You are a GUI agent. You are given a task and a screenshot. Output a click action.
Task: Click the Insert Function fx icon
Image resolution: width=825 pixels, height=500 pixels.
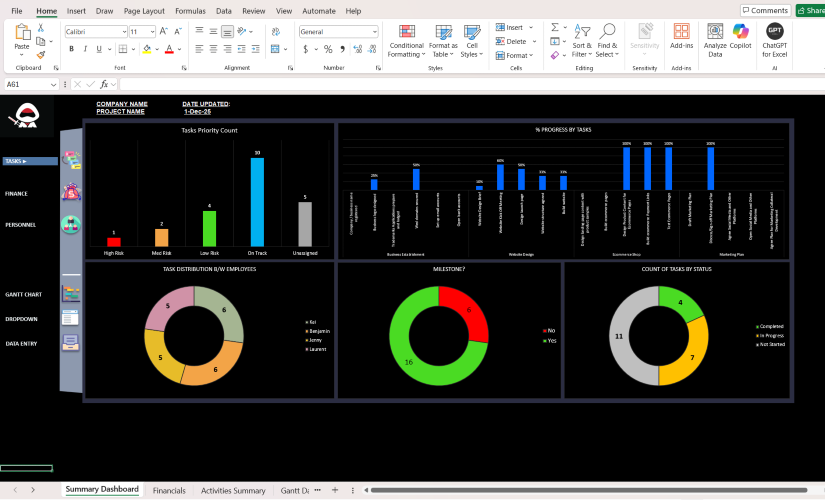click(104, 84)
